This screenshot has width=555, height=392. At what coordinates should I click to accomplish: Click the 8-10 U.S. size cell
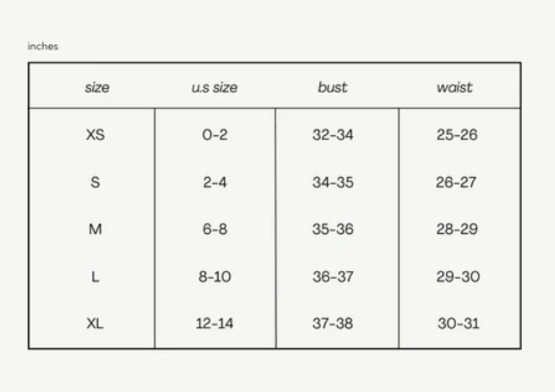point(214,276)
